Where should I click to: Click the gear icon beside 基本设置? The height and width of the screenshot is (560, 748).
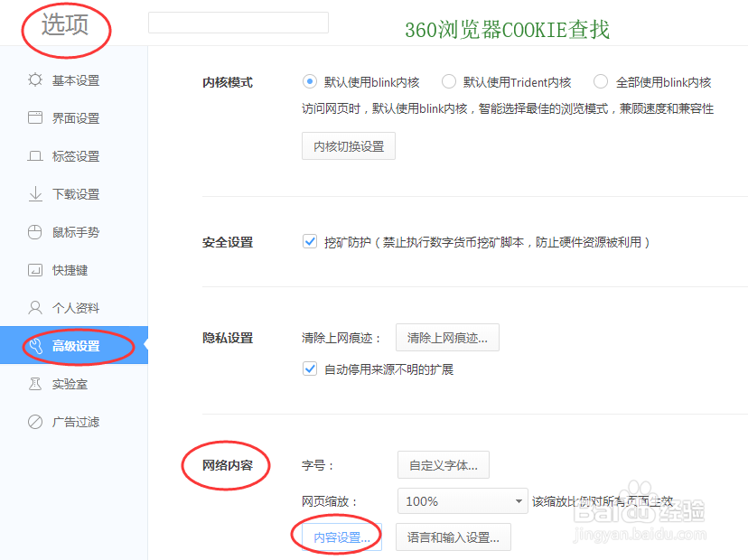(35, 79)
